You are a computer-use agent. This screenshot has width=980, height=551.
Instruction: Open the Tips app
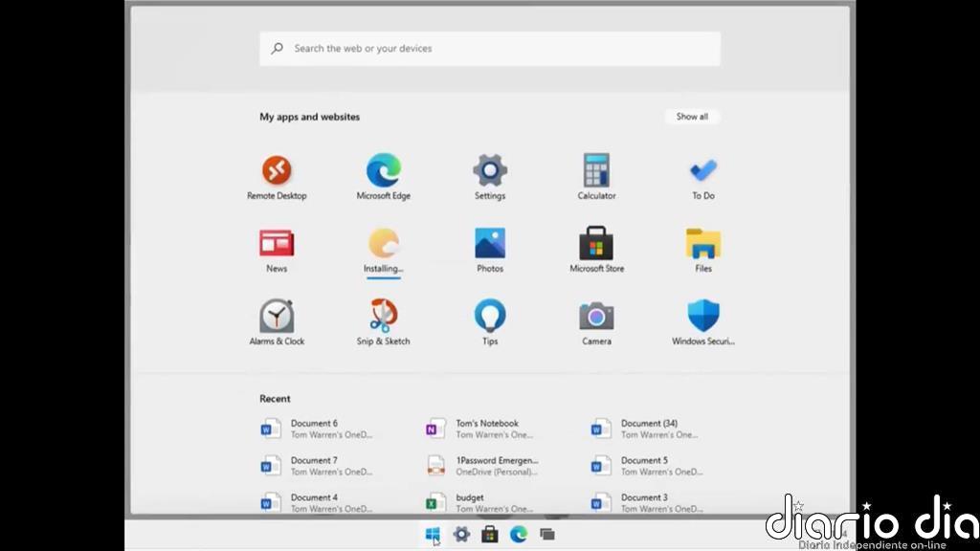tap(490, 318)
